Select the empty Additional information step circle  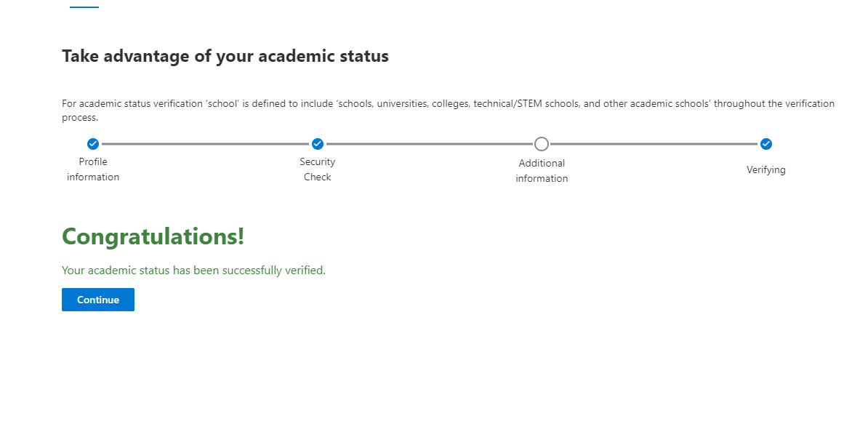542,144
